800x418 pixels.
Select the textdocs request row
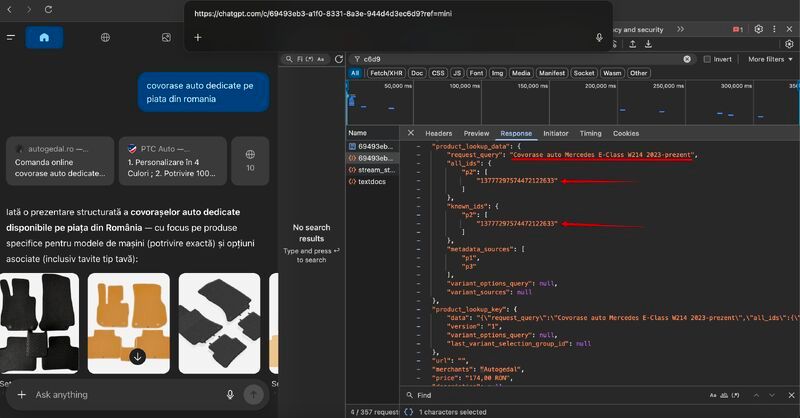(x=372, y=182)
